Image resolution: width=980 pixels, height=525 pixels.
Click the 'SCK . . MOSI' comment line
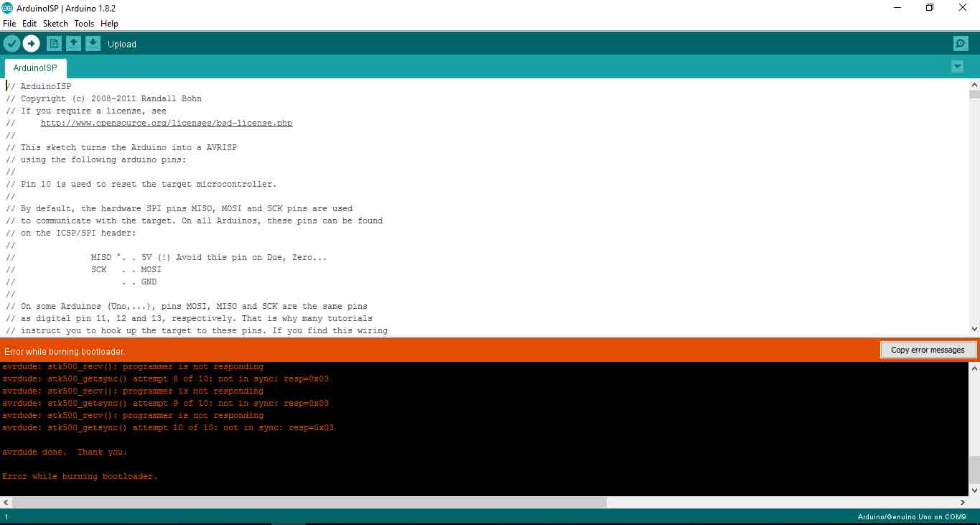84,269
